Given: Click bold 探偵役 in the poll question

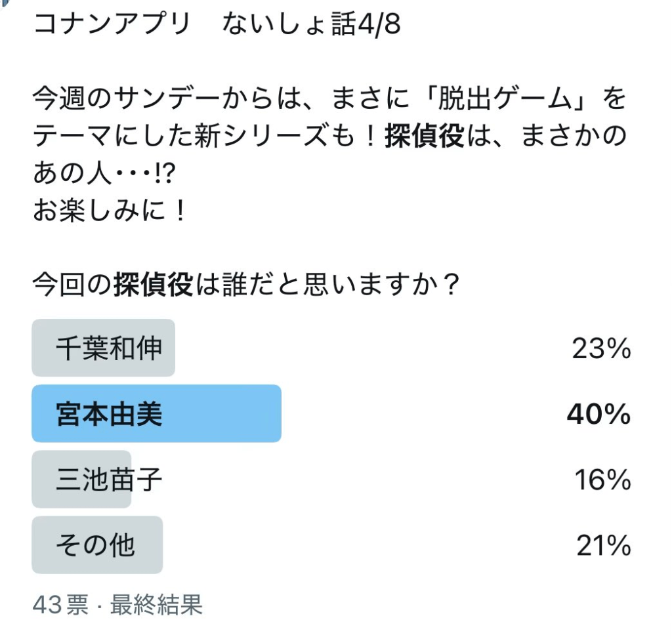Looking at the screenshot, I should tap(153, 287).
